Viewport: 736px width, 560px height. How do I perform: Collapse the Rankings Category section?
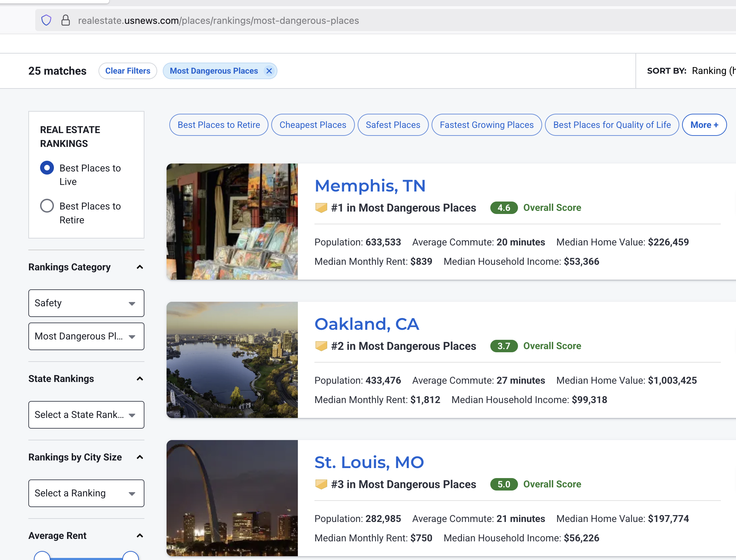pyautogui.click(x=140, y=267)
